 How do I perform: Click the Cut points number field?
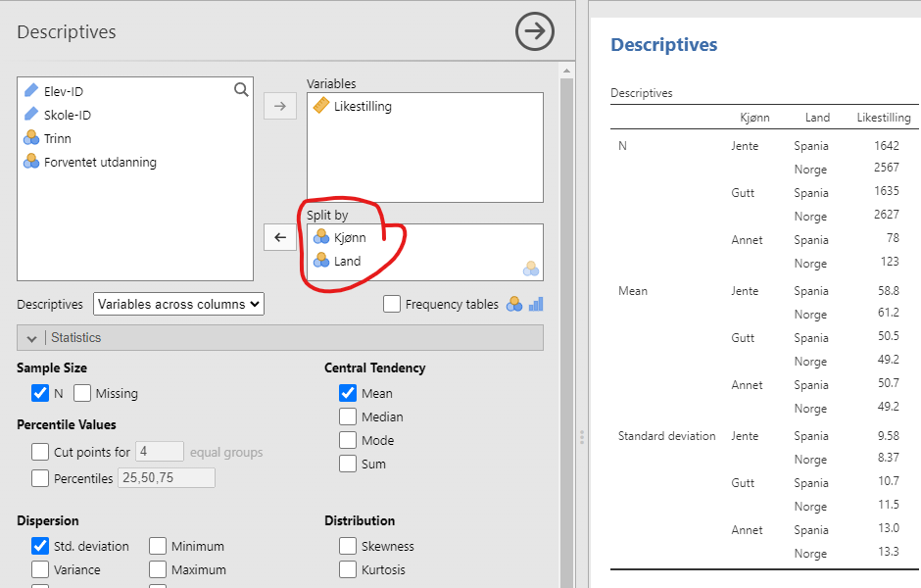point(159,452)
